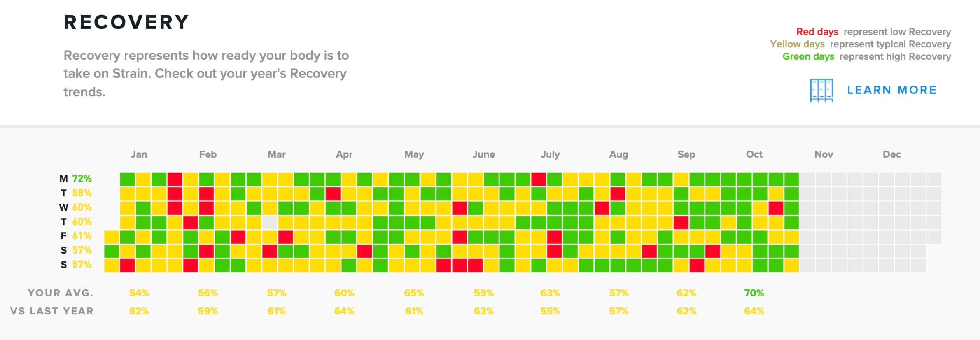
Task: Click the 55% July last-year value
Action: 551,312
